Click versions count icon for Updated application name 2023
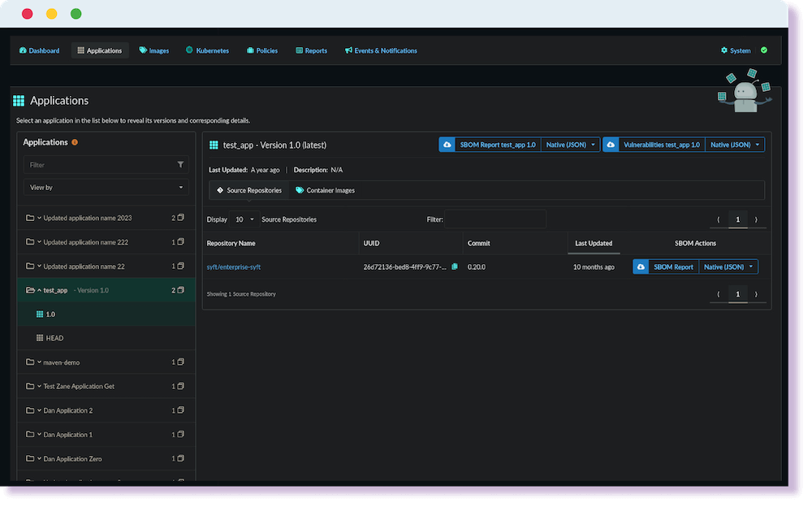The height and width of the screenshot is (507, 812). [x=181, y=218]
